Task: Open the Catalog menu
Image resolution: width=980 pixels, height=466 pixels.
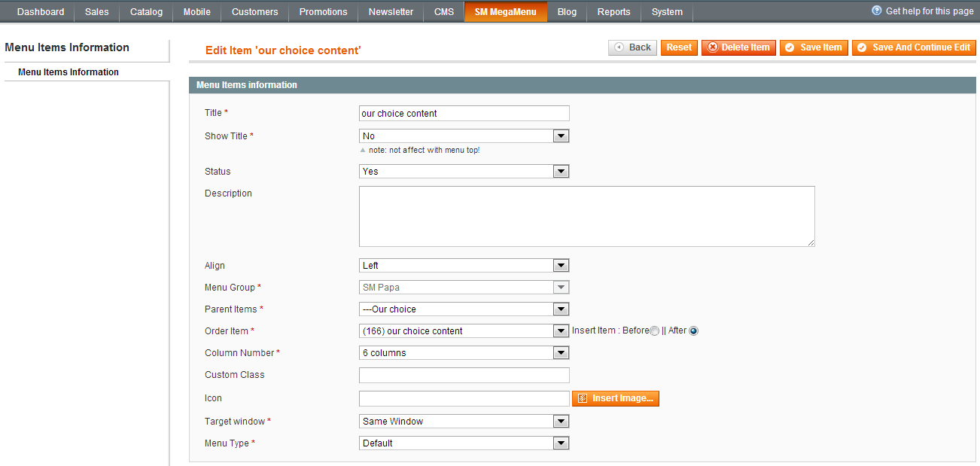Action: tap(146, 12)
